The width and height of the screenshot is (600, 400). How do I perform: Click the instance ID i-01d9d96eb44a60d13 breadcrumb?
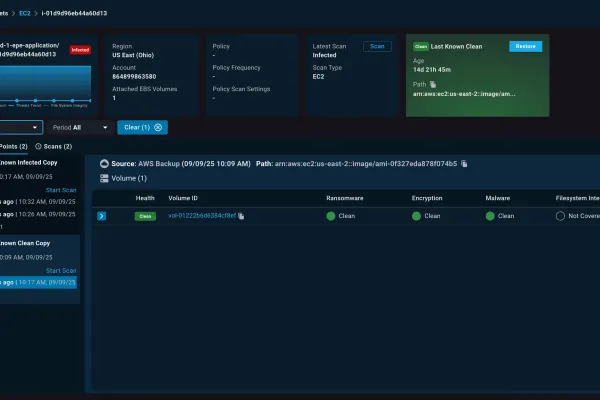click(74, 13)
